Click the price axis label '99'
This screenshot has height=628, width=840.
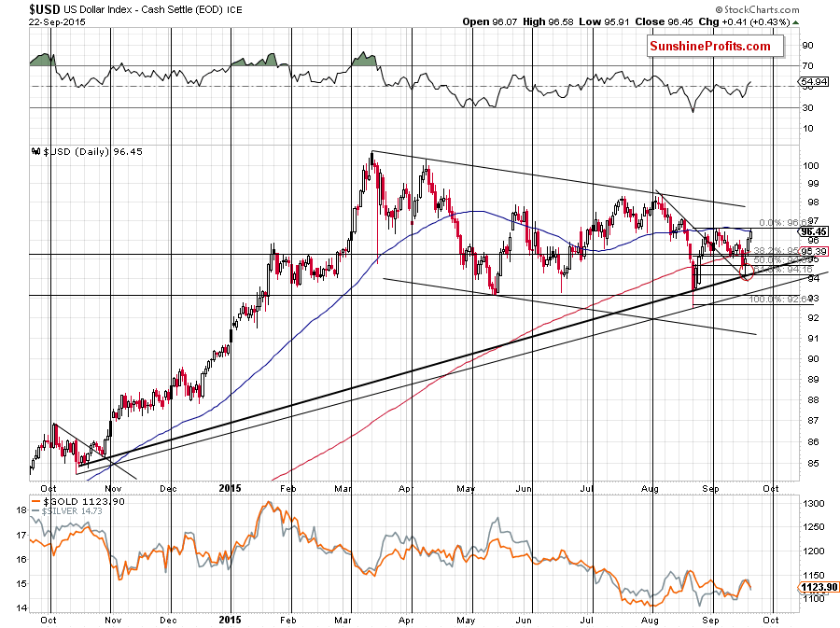coord(813,184)
